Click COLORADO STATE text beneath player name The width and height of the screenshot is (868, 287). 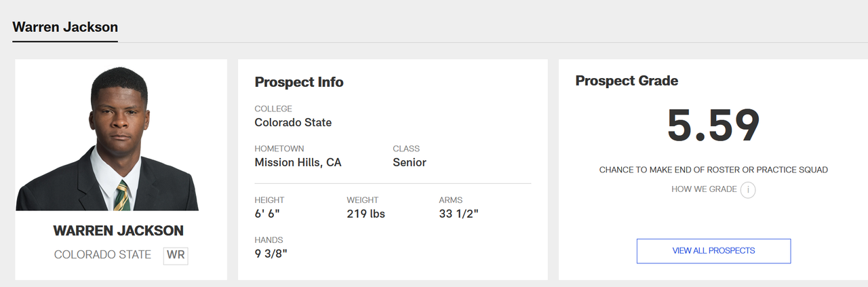(x=102, y=255)
